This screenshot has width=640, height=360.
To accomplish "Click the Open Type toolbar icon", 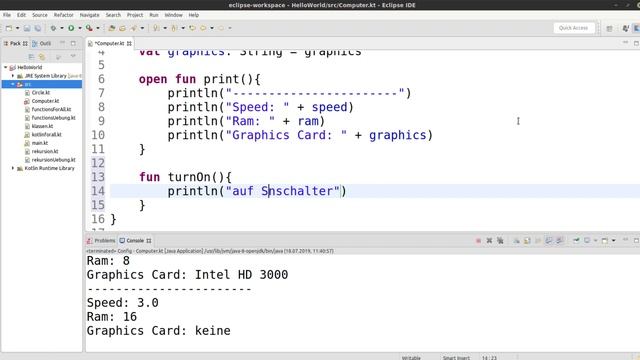I will 111,28.
